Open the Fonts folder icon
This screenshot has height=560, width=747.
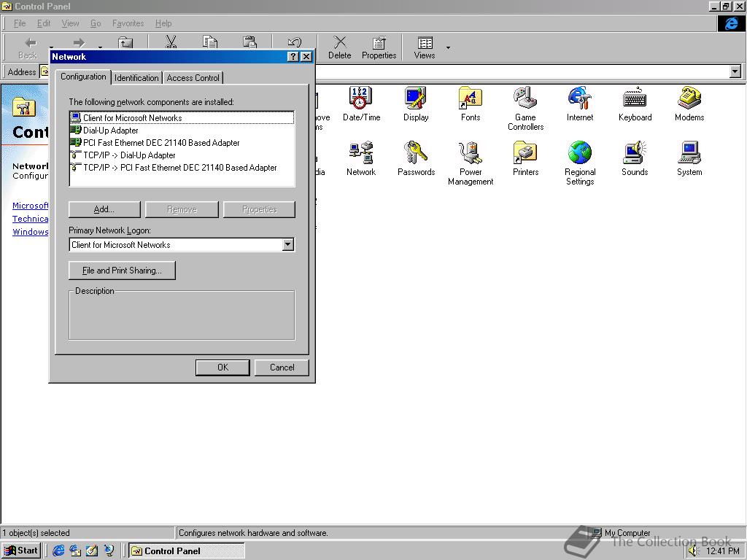471,104
